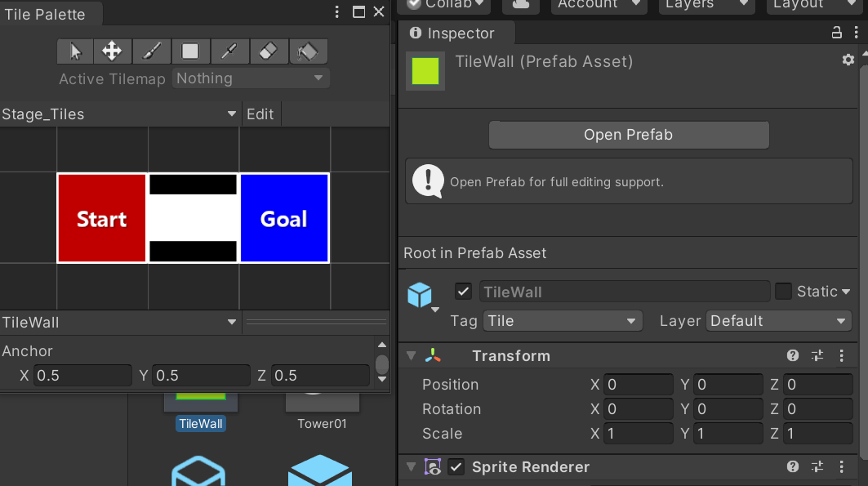Activate the Paintbrush tool
The image size is (868, 486).
(151, 51)
